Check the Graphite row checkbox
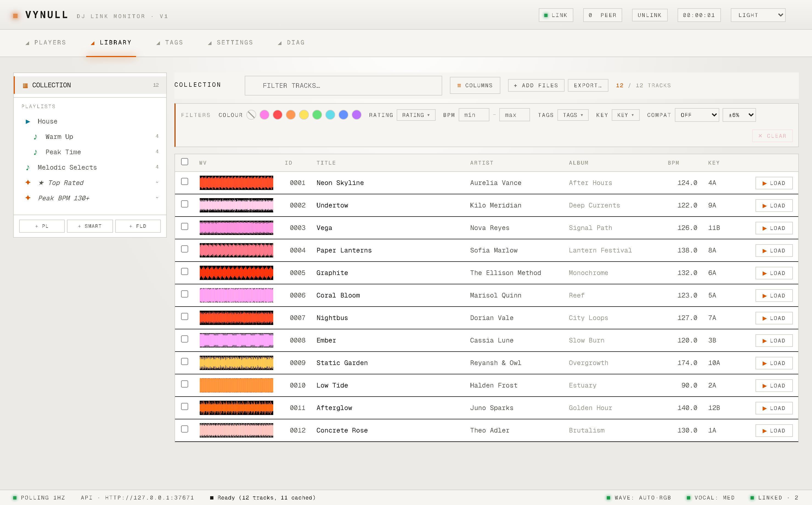 tap(185, 271)
